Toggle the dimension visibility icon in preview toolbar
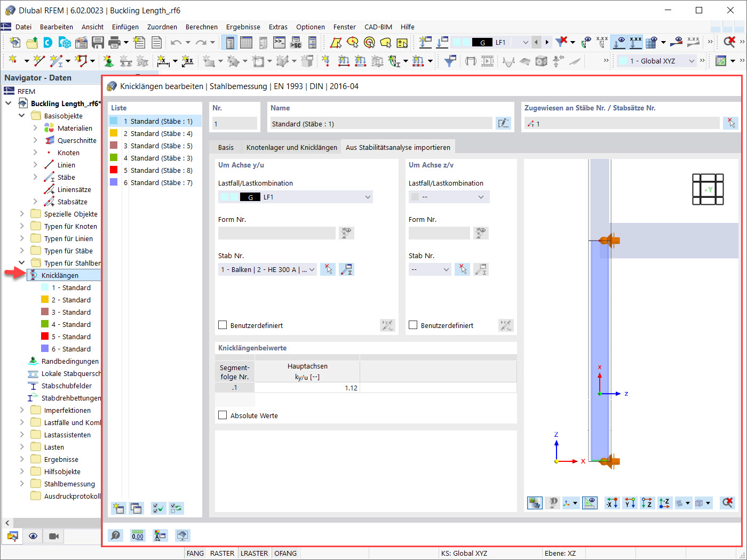This screenshot has height=560, width=747. tap(590, 502)
